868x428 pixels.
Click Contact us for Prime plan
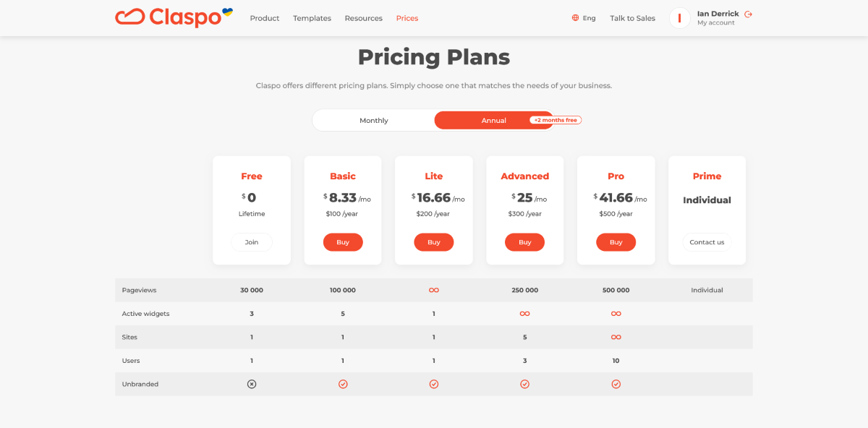point(707,242)
